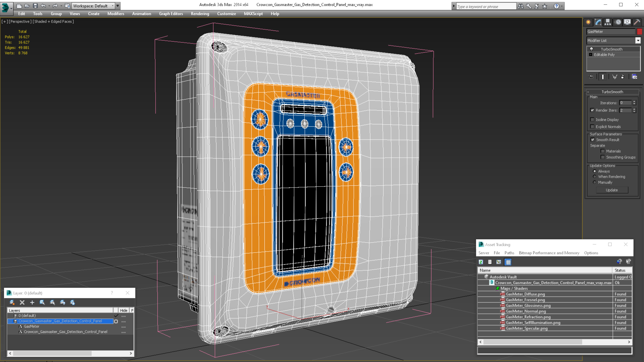Click the Update button in TurboSmooth
Image resolution: width=644 pixels, height=362 pixels.
click(x=612, y=190)
